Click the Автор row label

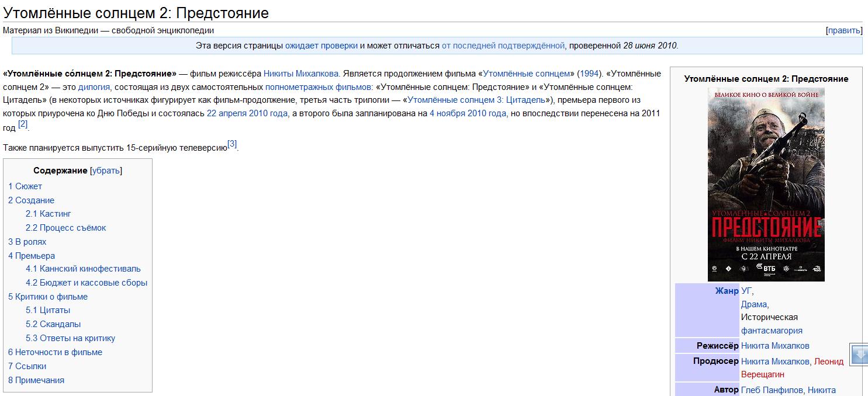click(727, 390)
